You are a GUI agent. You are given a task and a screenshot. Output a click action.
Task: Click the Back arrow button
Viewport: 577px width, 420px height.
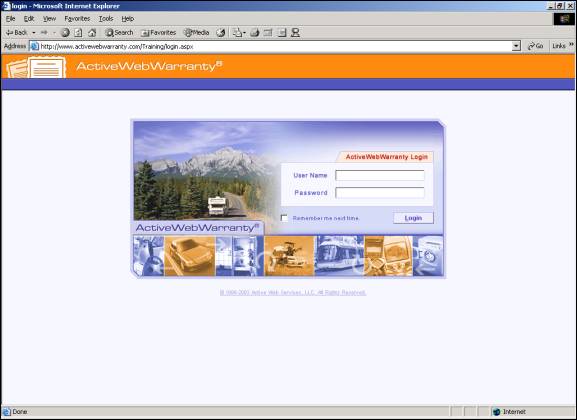click(x=16, y=33)
